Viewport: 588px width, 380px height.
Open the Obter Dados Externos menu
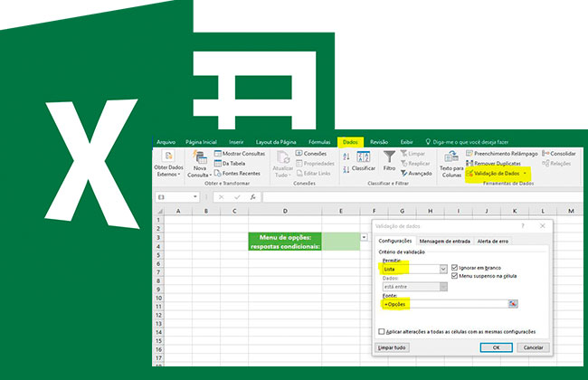tap(168, 164)
